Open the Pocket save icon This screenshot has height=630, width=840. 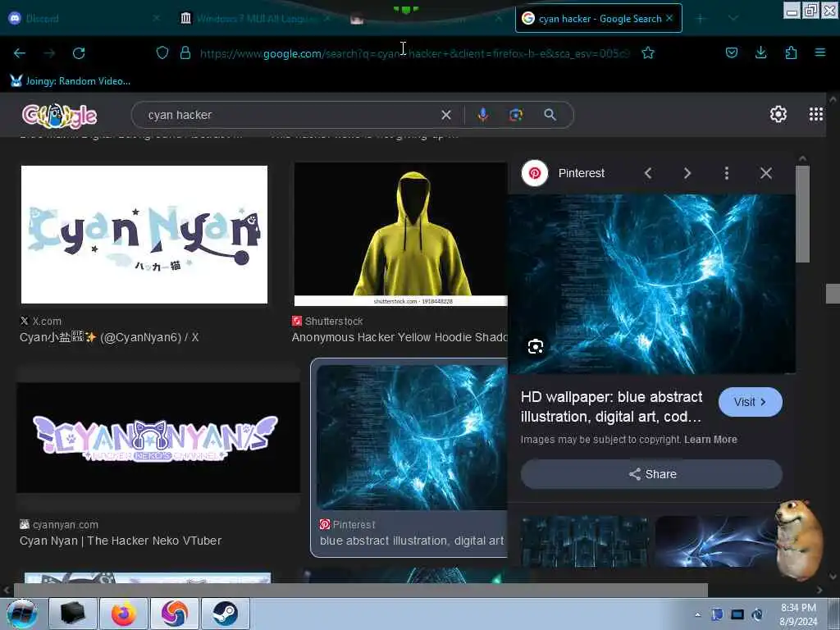pyautogui.click(x=731, y=52)
